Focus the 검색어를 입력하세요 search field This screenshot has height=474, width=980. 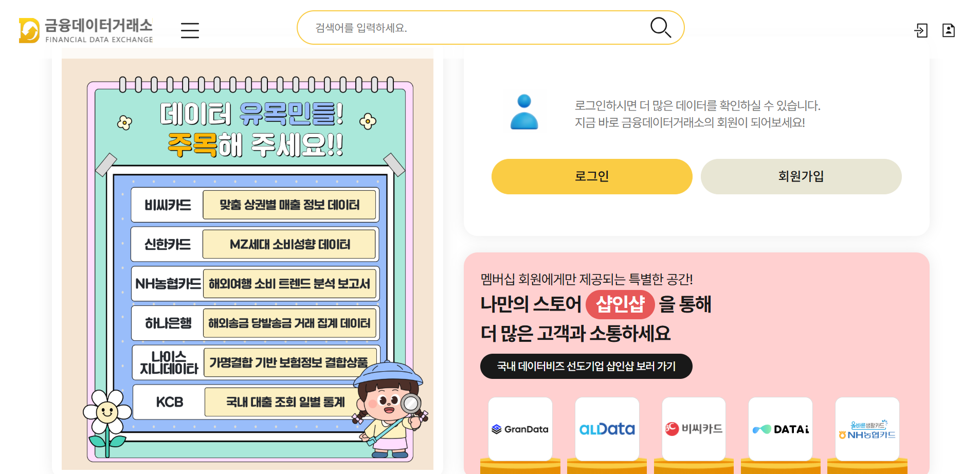(478, 28)
